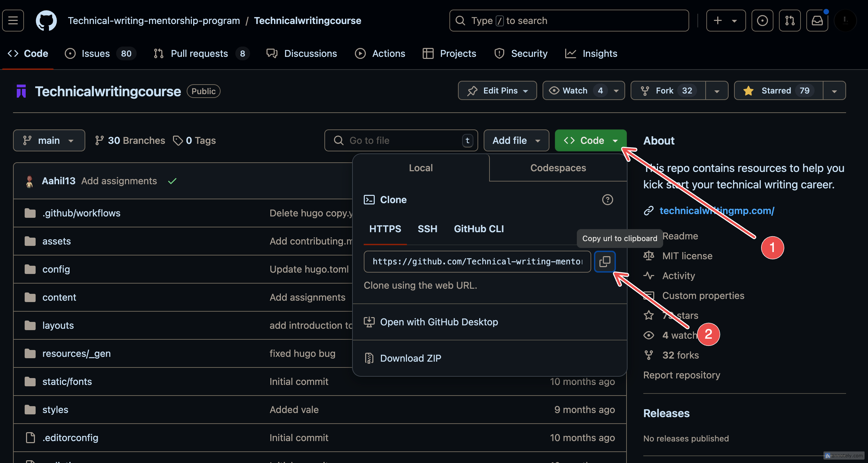Screen dimensions: 868x463
Task: Toggle the Starred button to unstar
Action: click(x=778, y=90)
